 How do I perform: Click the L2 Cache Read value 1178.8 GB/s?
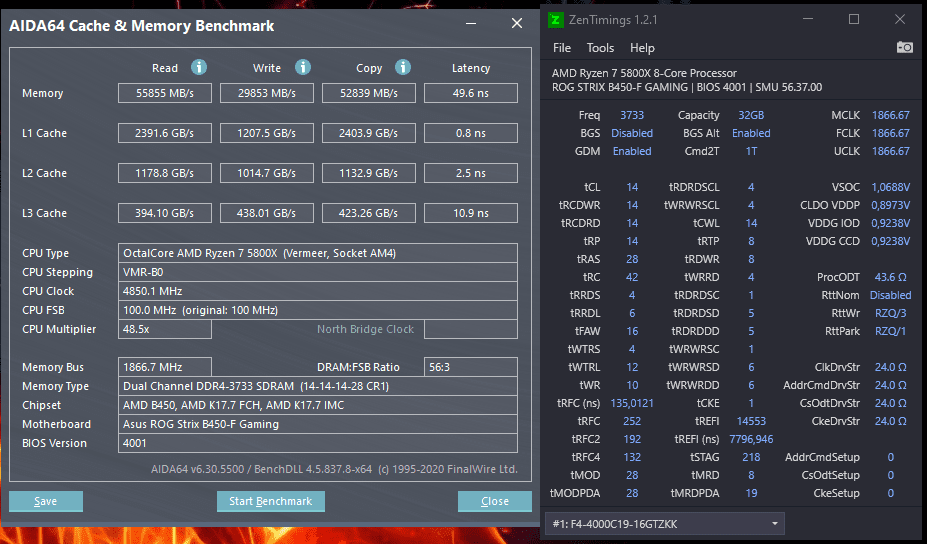[x=165, y=173]
